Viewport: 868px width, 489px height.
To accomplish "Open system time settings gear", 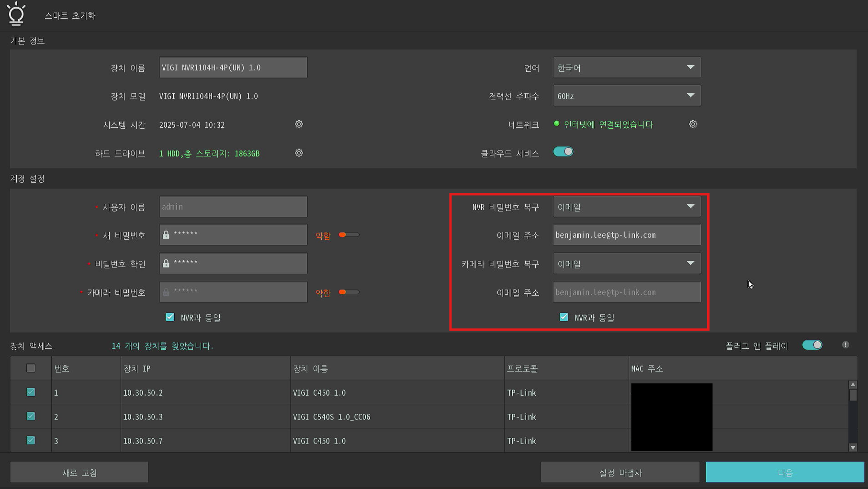I will [299, 124].
